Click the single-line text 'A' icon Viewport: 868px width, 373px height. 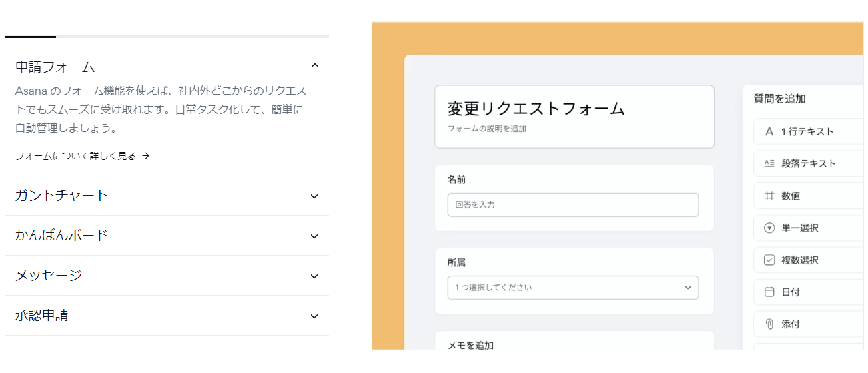769,131
